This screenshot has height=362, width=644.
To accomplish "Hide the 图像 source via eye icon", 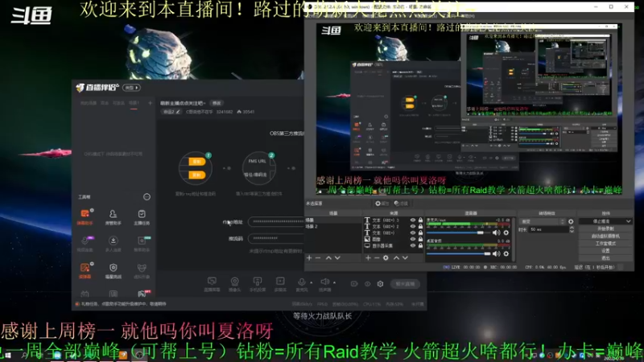I will click(413, 239).
